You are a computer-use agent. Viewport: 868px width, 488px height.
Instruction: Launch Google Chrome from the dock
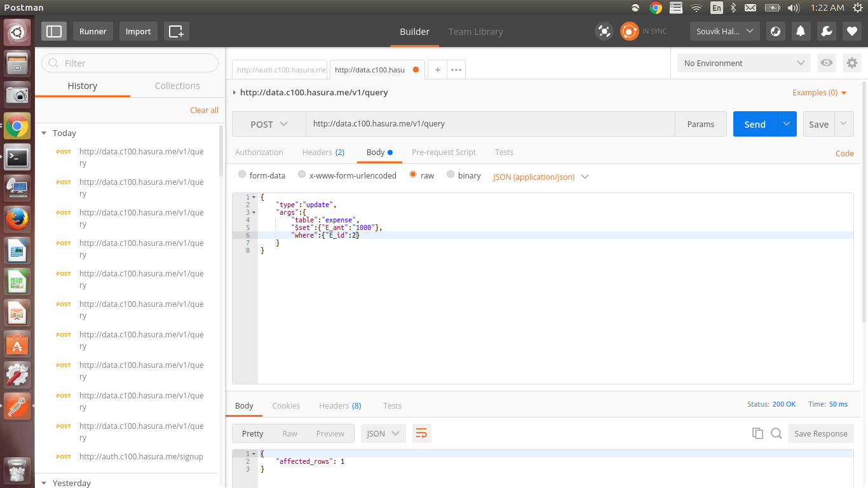pos(17,126)
